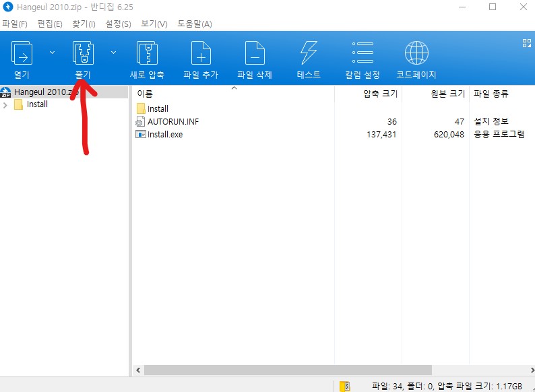Click the Install folder icon in tree
535x392 pixels.
[18, 104]
